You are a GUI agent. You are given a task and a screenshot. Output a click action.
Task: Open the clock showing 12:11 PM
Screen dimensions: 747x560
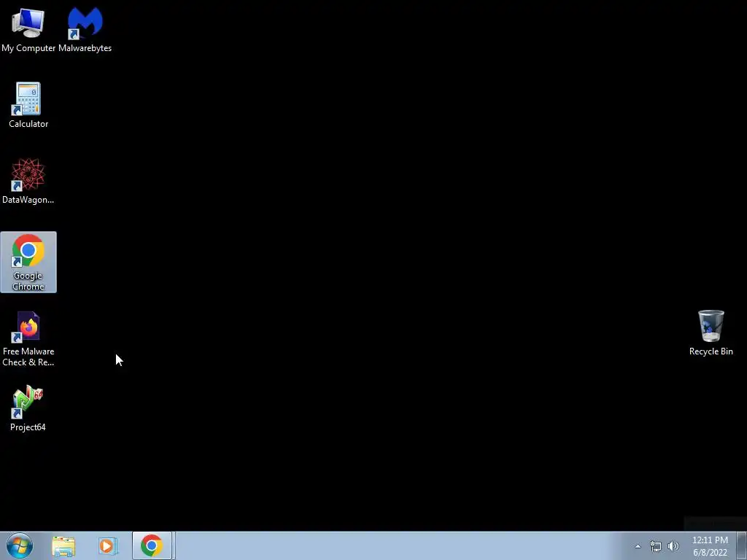710,546
